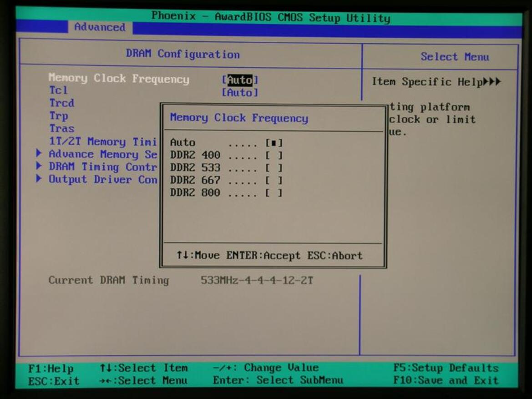Click the Move arrows hint in popup
Image resolution: width=532 pixels, height=399 pixels.
(x=198, y=255)
